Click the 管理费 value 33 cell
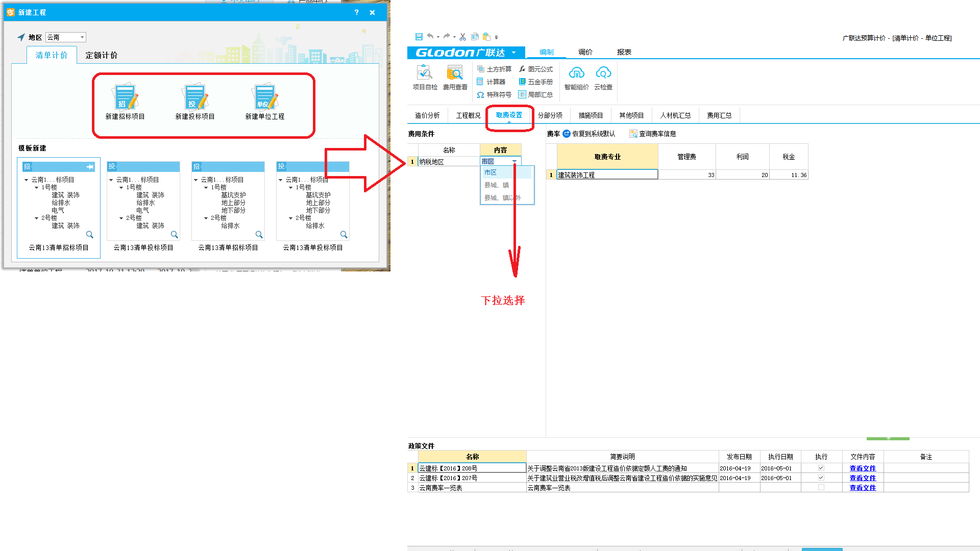Screen dimensions: 980x551 click(687, 174)
